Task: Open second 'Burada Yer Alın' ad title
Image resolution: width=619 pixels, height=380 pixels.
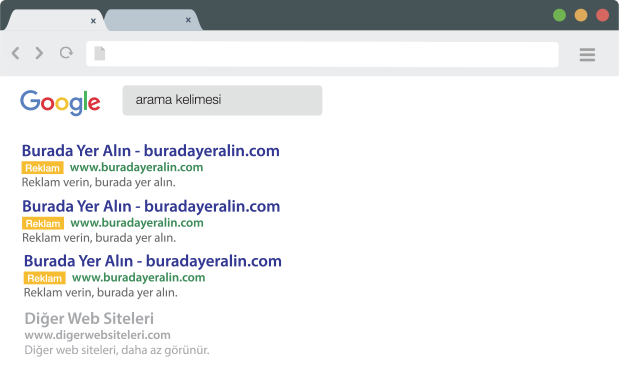Action: (x=151, y=206)
